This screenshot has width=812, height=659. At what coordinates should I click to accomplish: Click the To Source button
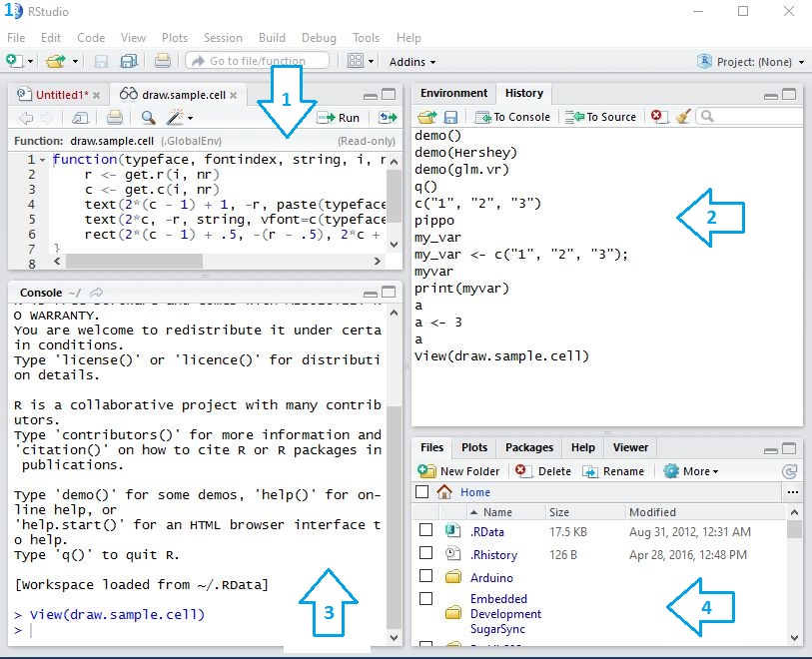600,117
